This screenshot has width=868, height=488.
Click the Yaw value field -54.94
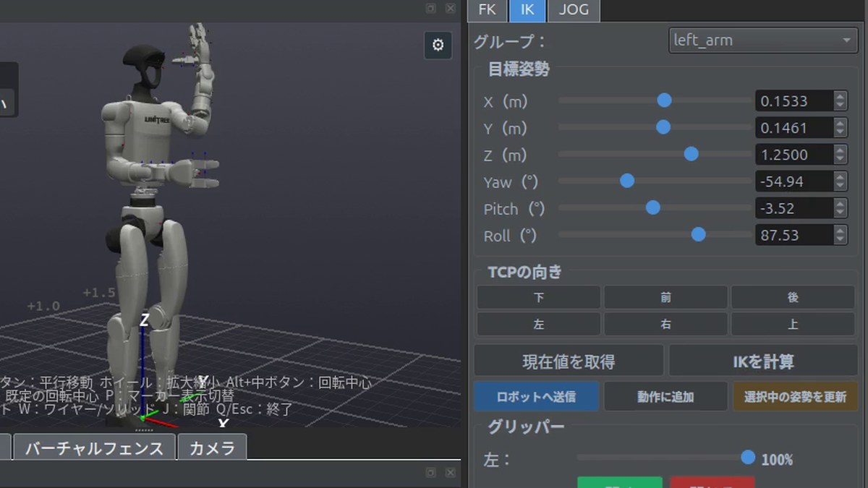[x=794, y=181]
